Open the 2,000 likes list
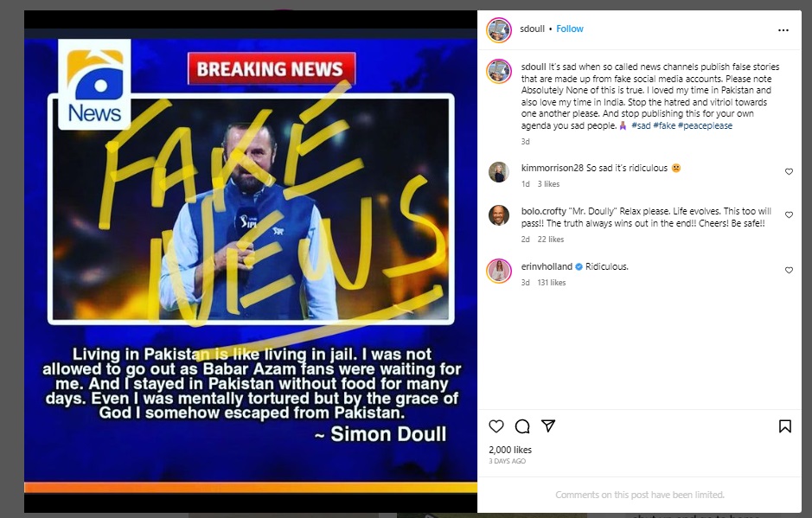Screen dimensions: 812x518 tap(510, 450)
